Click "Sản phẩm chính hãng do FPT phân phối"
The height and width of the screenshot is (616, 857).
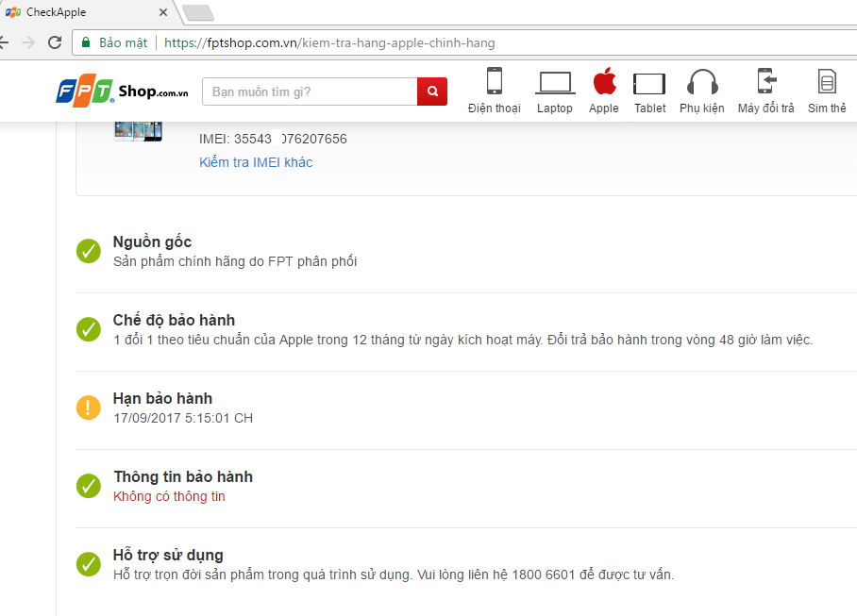point(235,261)
